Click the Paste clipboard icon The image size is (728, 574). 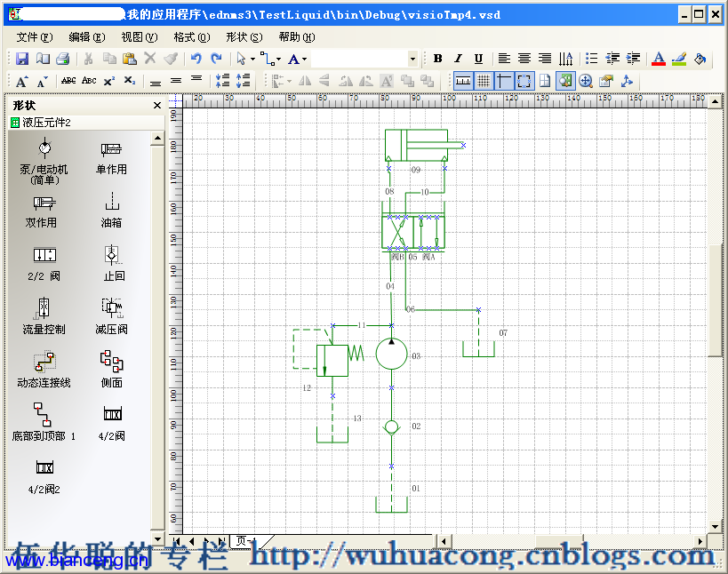(130, 59)
